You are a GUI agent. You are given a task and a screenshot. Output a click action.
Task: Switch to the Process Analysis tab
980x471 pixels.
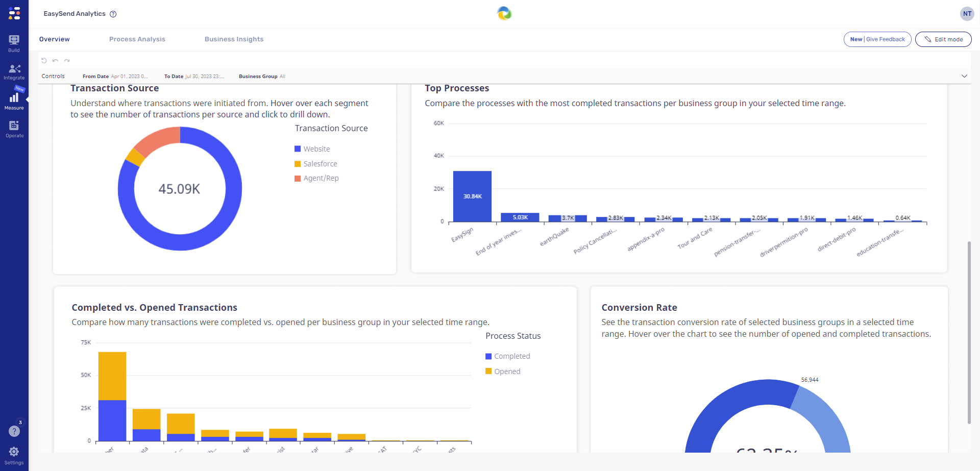[x=137, y=39]
